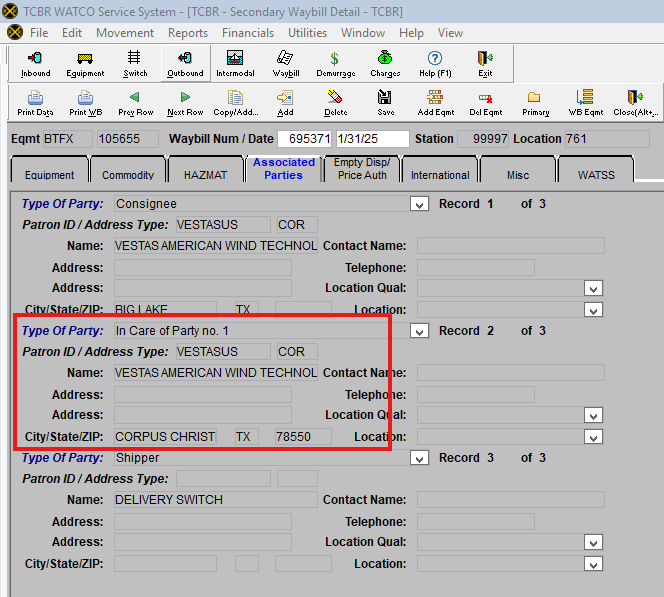Click the waybill date field 1/31/25

pyautogui.click(x=373, y=139)
